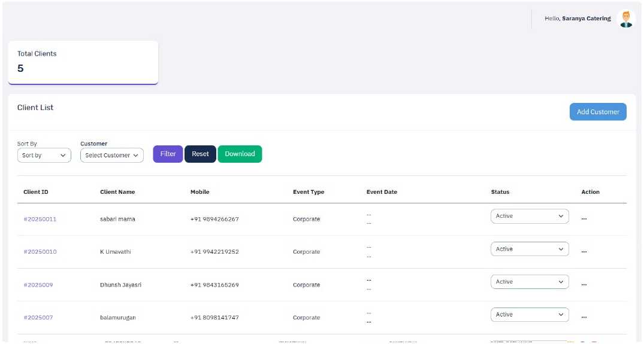Click the Mobile column header
The height and width of the screenshot is (344, 644).
200,192
